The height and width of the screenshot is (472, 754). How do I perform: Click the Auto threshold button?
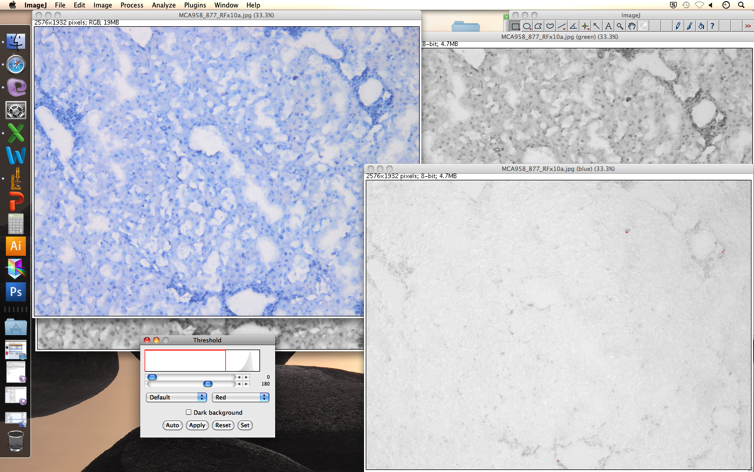coord(172,425)
